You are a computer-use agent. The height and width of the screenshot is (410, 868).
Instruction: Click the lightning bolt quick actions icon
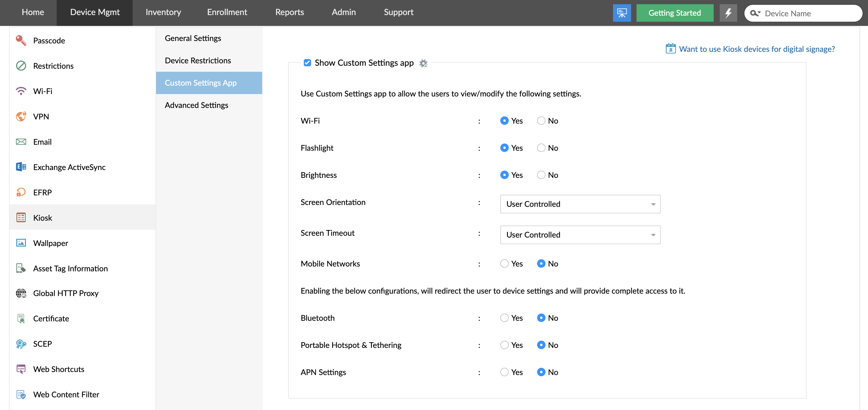[x=728, y=13]
